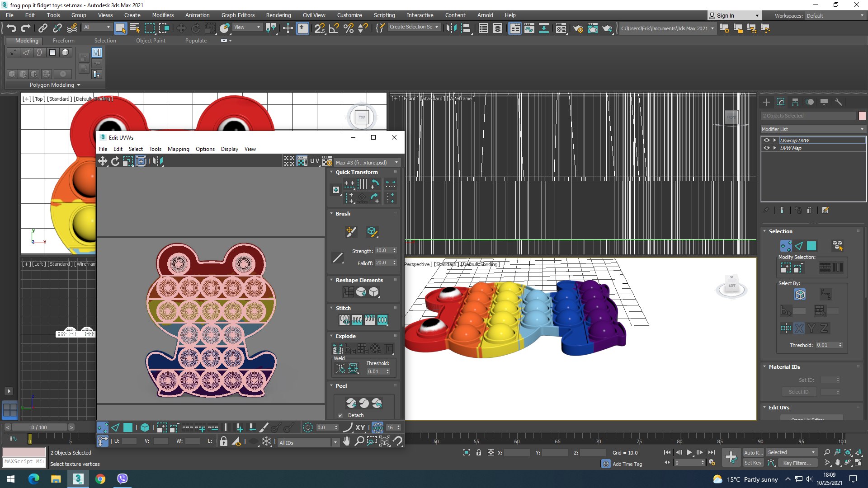868x488 pixels.
Task: Select the Rotate tool in Edit UVWs toolbar
Action: tap(115, 161)
